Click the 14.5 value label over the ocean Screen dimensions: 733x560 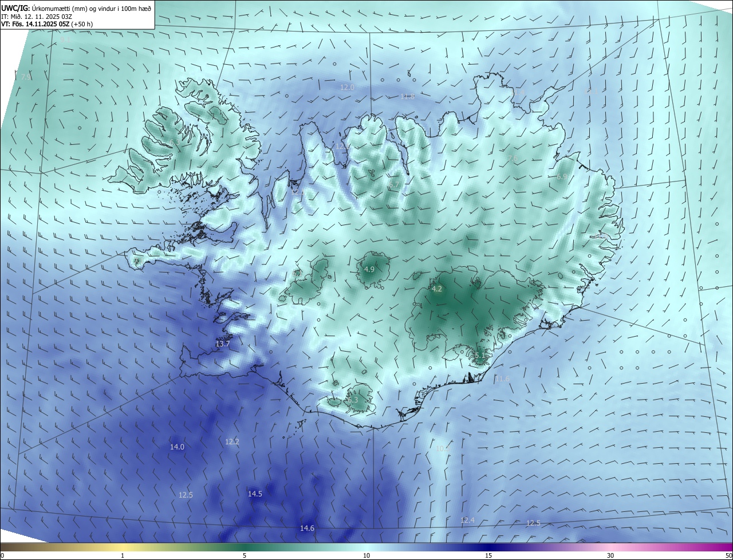click(x=255, y=494)
